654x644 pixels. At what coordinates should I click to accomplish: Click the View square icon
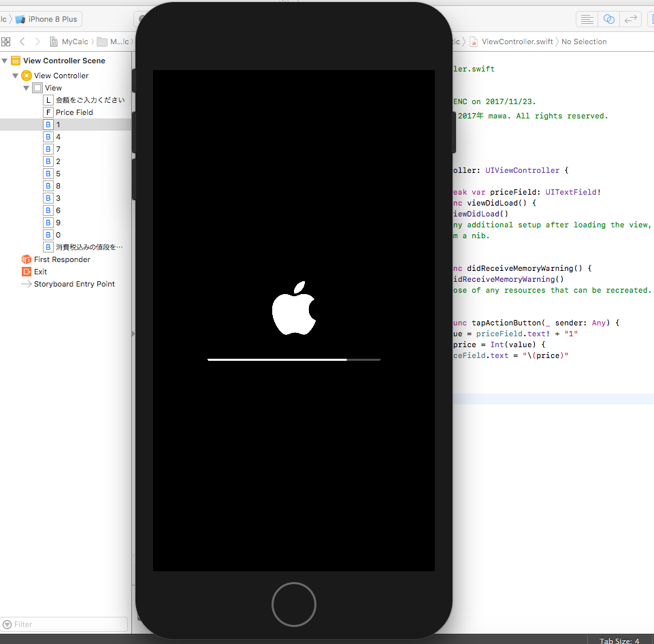(37, 88)
